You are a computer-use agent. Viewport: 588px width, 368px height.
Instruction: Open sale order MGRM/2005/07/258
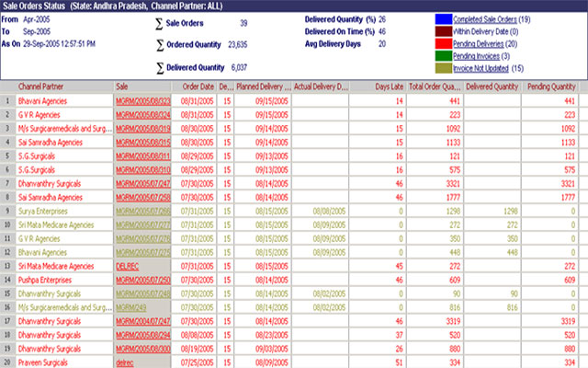pos(143,198)
